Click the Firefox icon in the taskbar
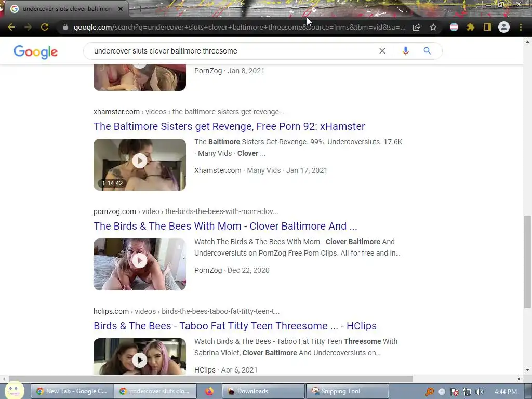The width and height of the screenshot is (532, 399). tap(209, 391)
